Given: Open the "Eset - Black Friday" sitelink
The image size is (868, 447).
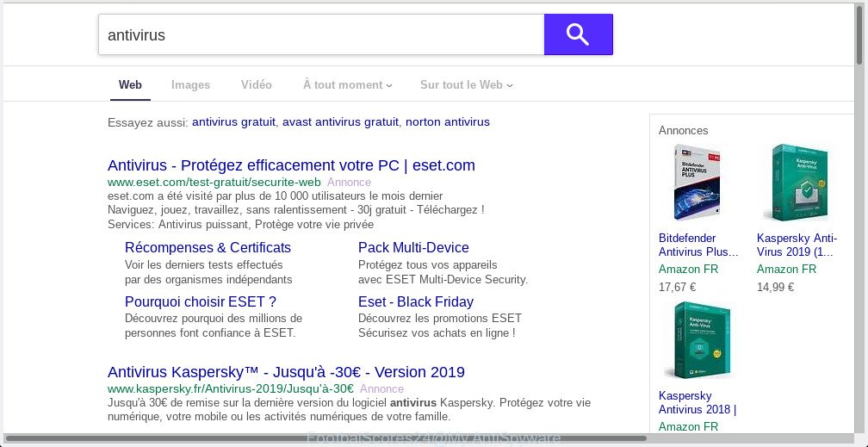Looking at the screenshot, I should coord(416,302).
